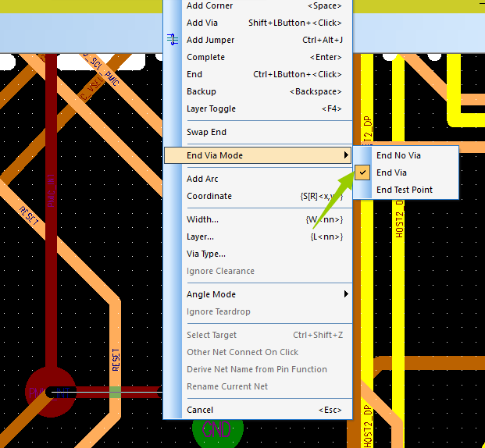The height and width of the screenshot is (448, 485).
Task: Open the Width... setting
Action: pos(258,219)
